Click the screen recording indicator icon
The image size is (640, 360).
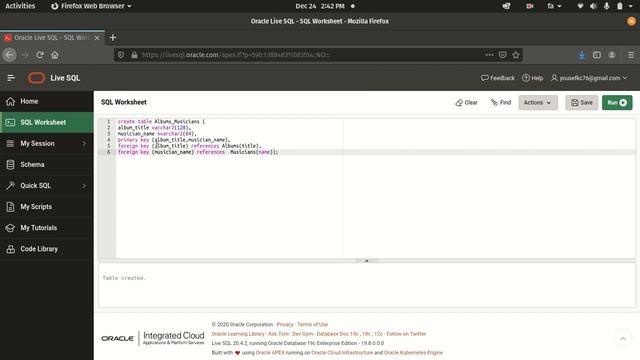pyautogui.click(x=530, y=6)
